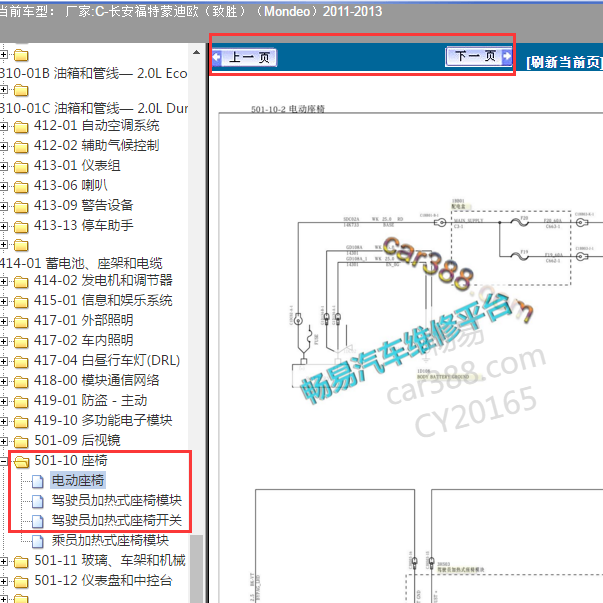This screenshot has width=603, height=603.
Task: Open the 驾驶员加热式座椅模块 page
Action: pyautogui.click(x=117, y=501)
